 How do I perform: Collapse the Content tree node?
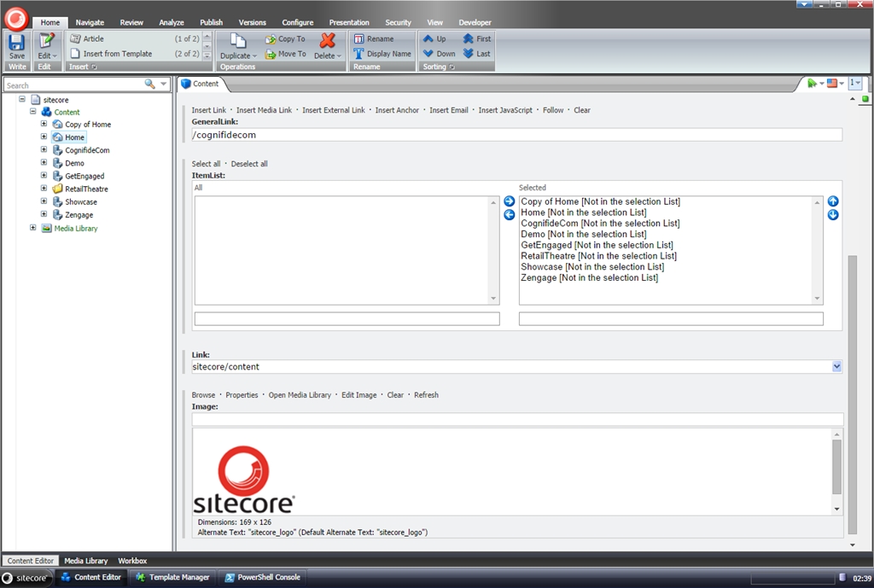coord(33,112)
